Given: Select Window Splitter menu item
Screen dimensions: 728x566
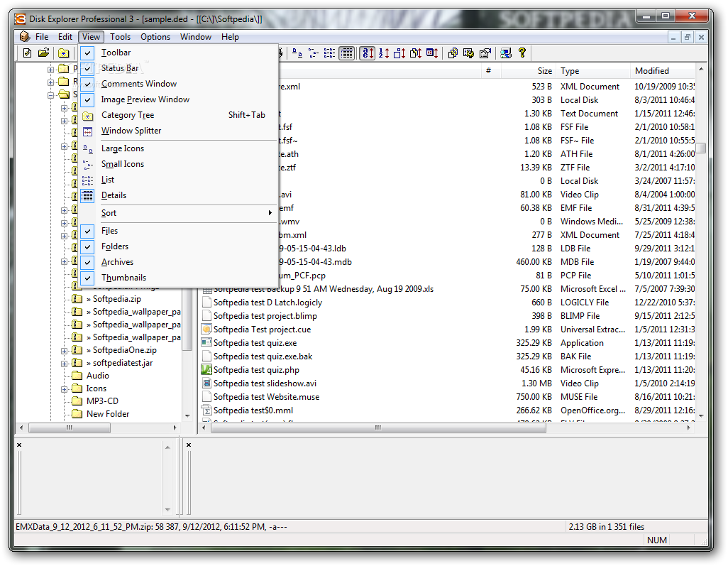Looking at the screenshot, I should 179,131.
